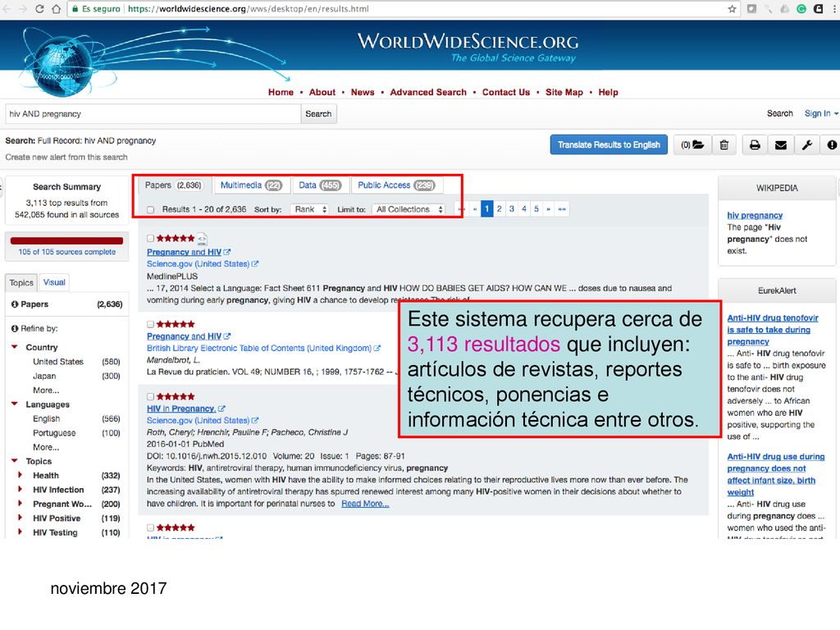The height and width of the screenshot is (630, 840).
Task: Open external link icon beside HIV in Pregnancy title
Action: [221, 409]
